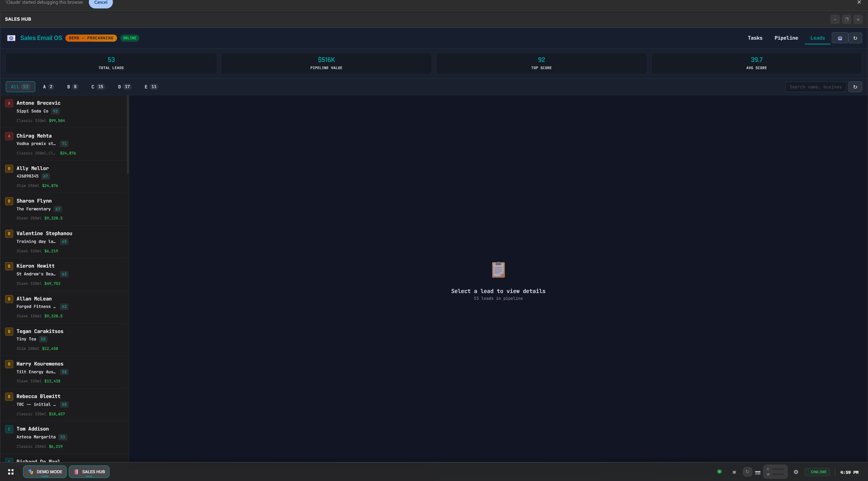868x481 pixels.
Task: Cancel Claude's browser debugging session
Action: [x=100, y=2]
